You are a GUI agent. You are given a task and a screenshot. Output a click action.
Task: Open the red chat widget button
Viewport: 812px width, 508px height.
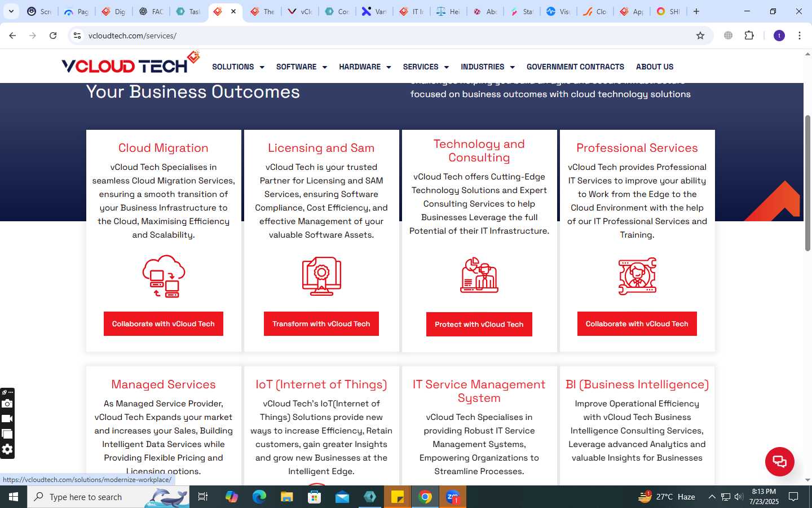click(779, 461)
